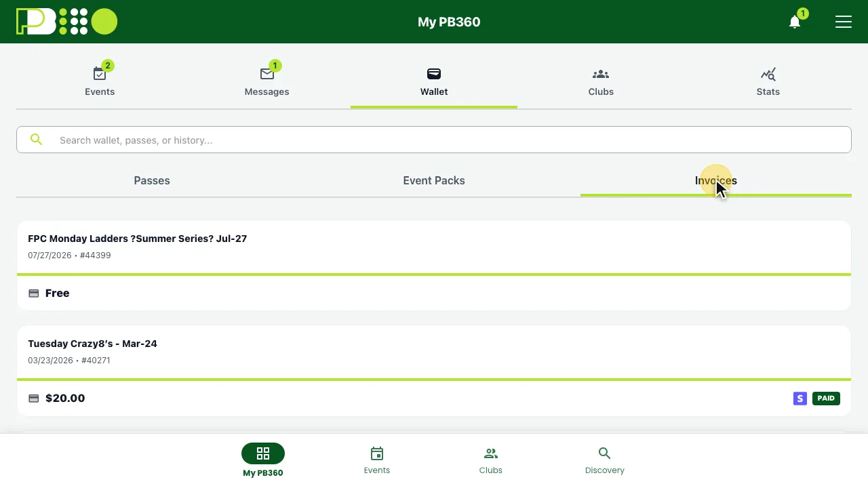868x488 pixels.
Task: Select the Wallet tab
Action: coord(434,82)
